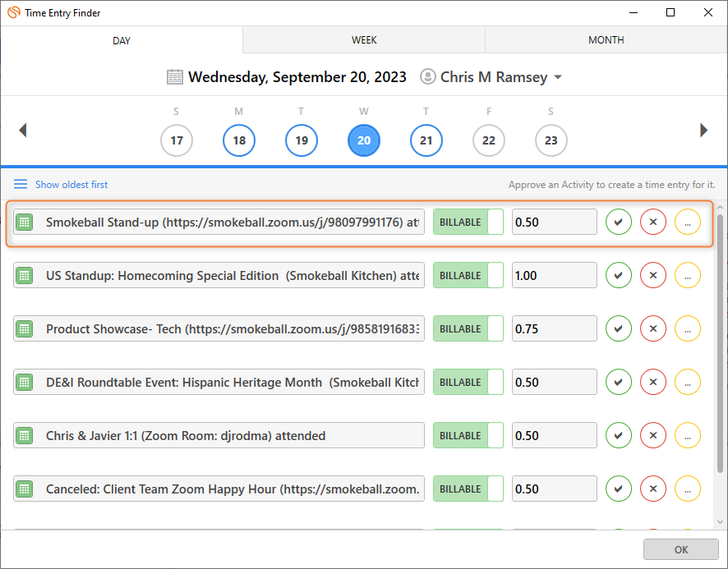Open more options for Product Showcase- Tech
The image size is (728, 569).
pyautogui.click(x=687, y=328)
